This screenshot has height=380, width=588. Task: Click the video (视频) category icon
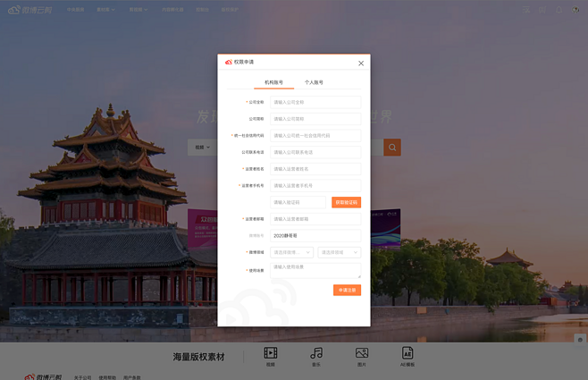271,353
